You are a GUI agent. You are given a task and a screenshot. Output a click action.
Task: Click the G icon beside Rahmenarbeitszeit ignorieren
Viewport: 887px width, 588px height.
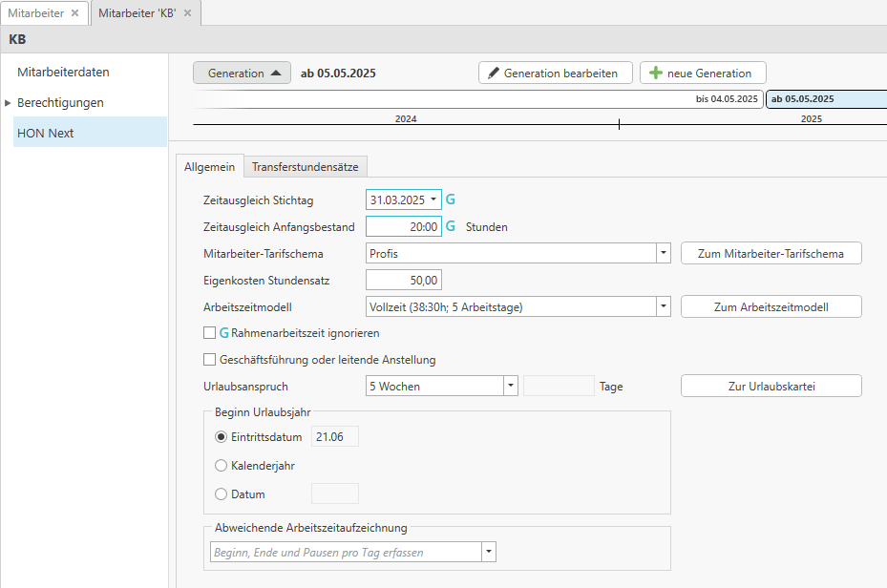pyautogui.click(x=225, y=333)
